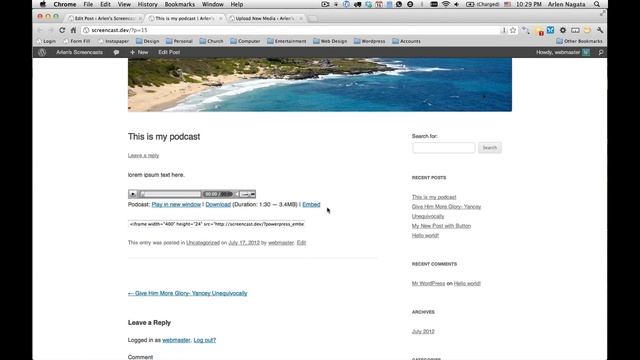
Task: Click the audio player seek bar
Action: 171,194
